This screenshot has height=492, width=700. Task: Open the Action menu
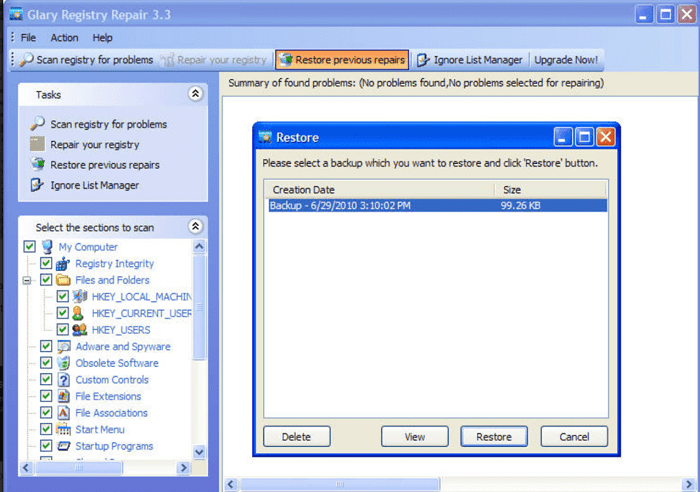click(x=64, y=38)
